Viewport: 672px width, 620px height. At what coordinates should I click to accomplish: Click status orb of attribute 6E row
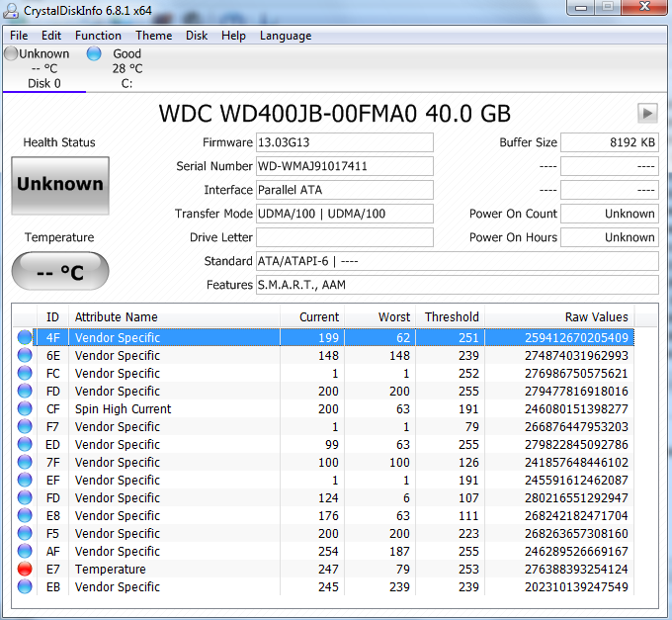coord(25,355)
